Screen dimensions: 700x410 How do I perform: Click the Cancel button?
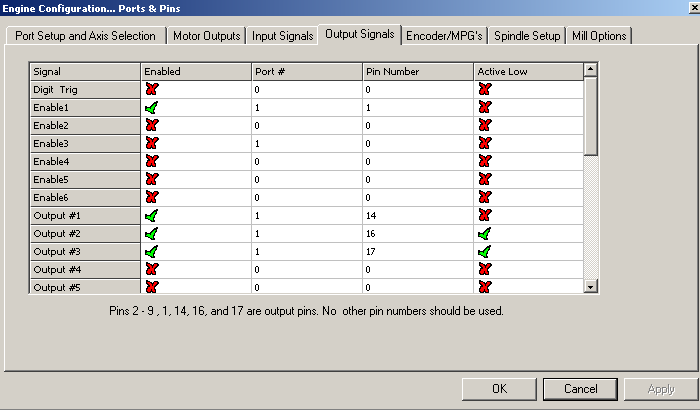point(580,388)
